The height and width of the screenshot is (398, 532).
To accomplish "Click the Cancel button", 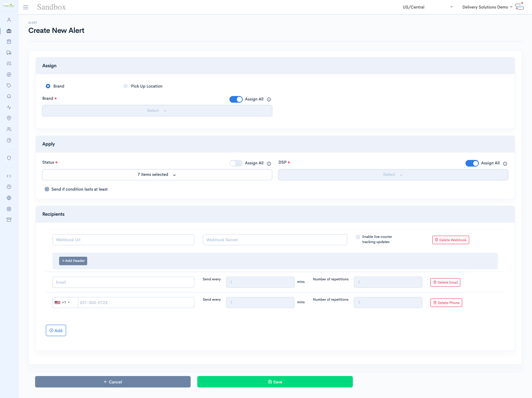I will coord(113,382).
